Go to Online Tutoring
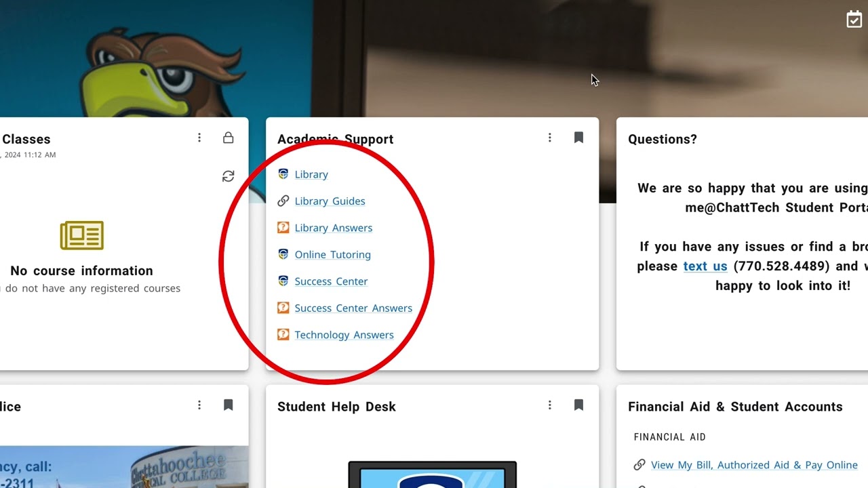The width and height of the screenshot is (868, 488). [x=333, y=255]
